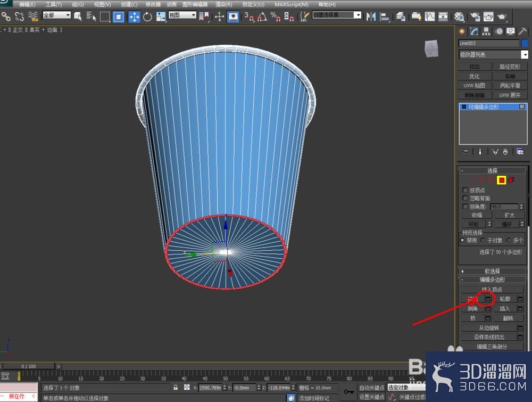Click the align tool
This screenshot has width=532, height=402.
tap(385, 17)
